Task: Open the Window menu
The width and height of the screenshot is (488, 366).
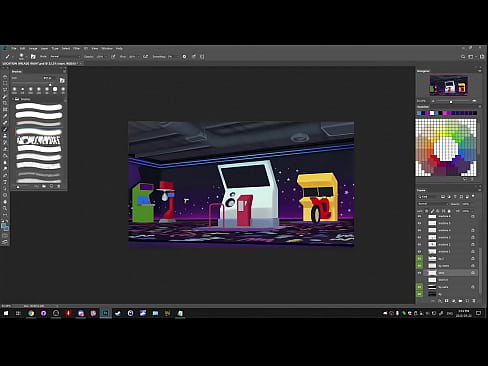Action: click(x=107, y=48)
